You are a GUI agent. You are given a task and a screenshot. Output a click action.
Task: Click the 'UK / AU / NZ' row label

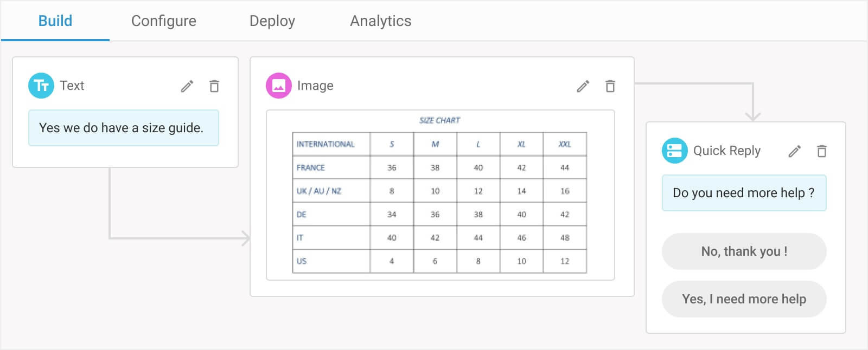[319, 191]
